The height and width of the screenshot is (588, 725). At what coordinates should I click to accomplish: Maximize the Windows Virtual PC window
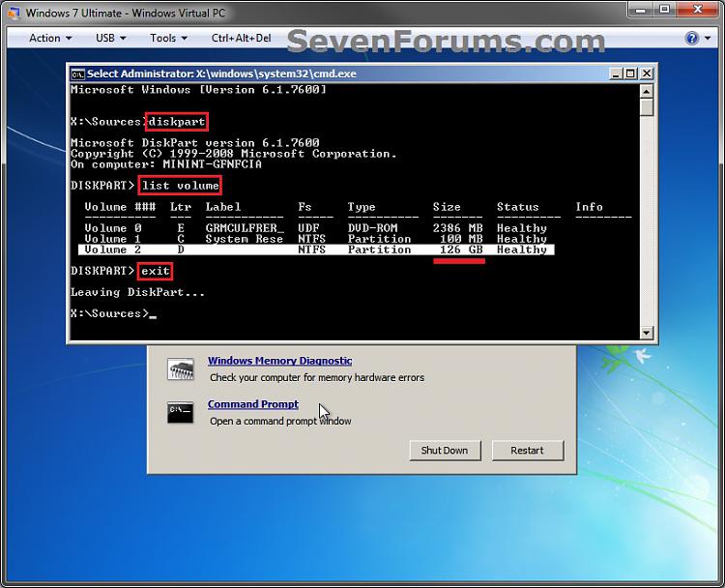click(664, 10)
